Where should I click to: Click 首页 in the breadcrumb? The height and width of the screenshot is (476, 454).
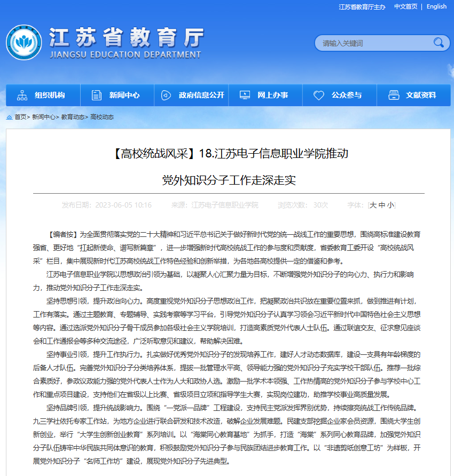(21, 117)
